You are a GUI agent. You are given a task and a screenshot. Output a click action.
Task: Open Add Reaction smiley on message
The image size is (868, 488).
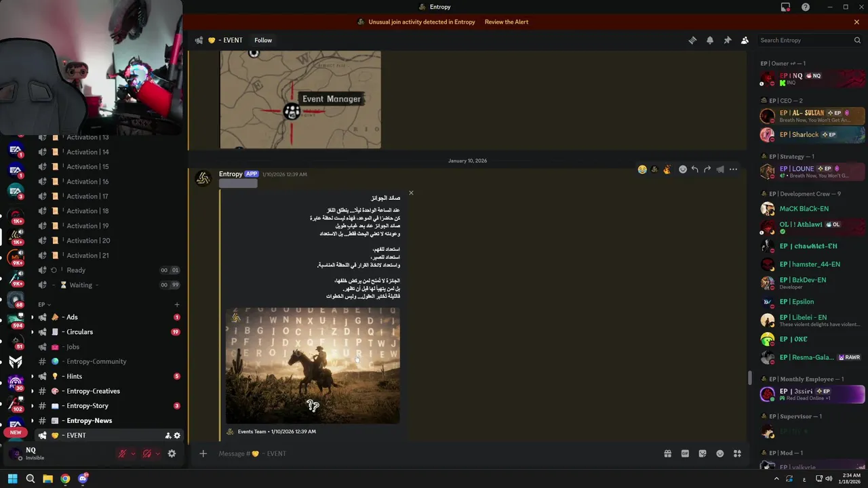coord(683,169)
